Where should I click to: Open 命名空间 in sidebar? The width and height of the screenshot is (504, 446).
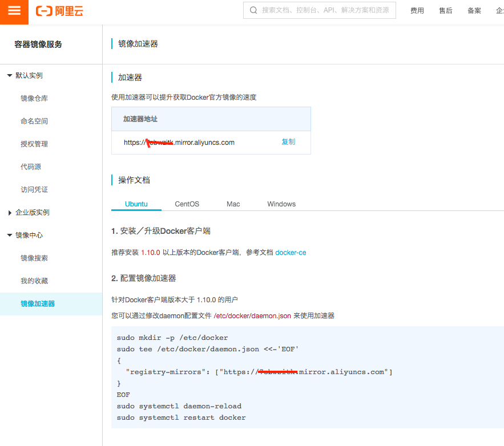pyautogui.click(x=34, y=121)
